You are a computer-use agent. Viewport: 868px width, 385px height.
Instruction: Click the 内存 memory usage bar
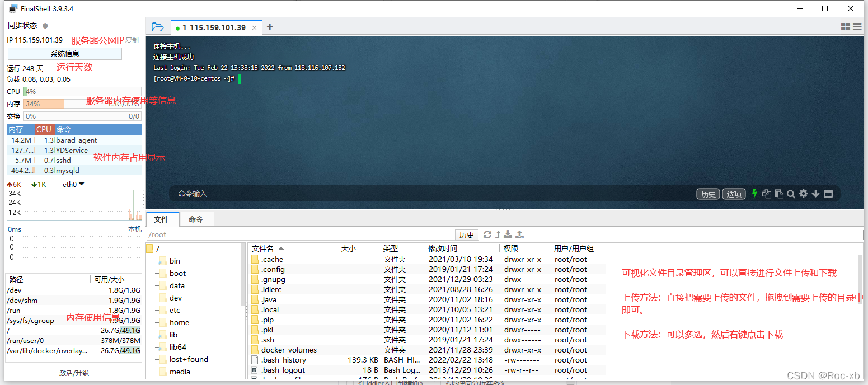pyautogui.click(x=82, y=104)
